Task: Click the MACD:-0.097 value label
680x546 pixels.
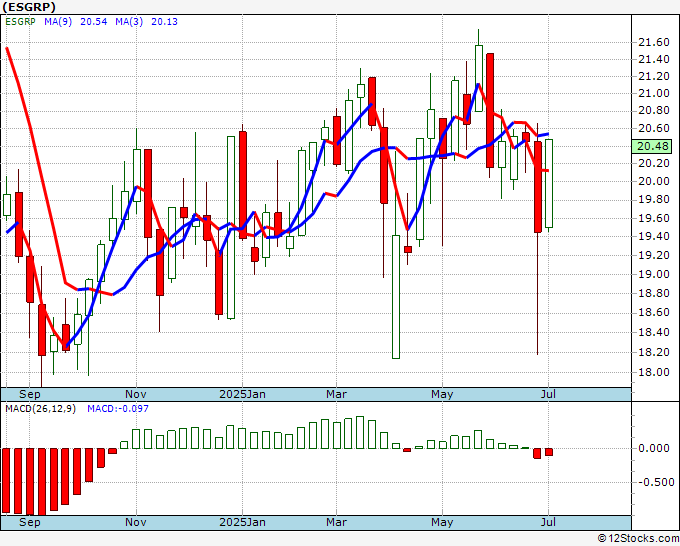Action: (118, 409)
